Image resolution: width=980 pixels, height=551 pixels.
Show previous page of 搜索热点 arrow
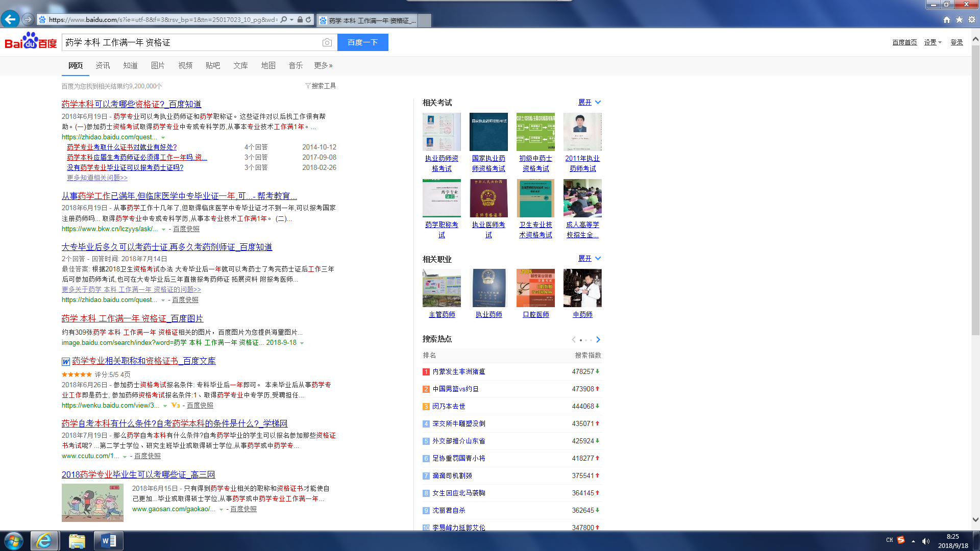point(574,339)
